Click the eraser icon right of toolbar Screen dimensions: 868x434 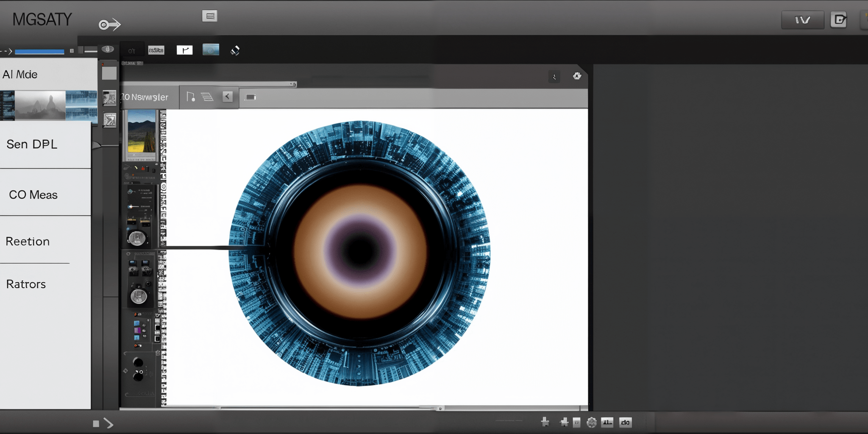(236, 50)
